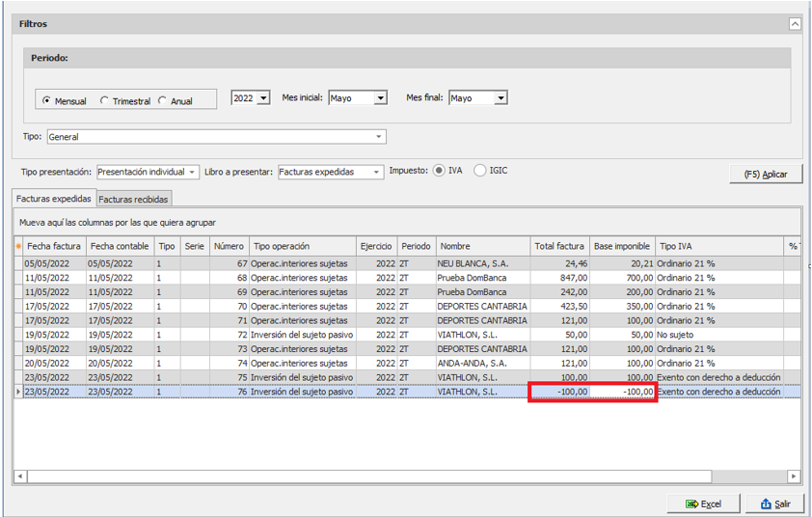Image resolution: width=812 pixels, height=517 pixels.
Task: Click the 20,21 base imponible cell
Action: tap(622, 263)
